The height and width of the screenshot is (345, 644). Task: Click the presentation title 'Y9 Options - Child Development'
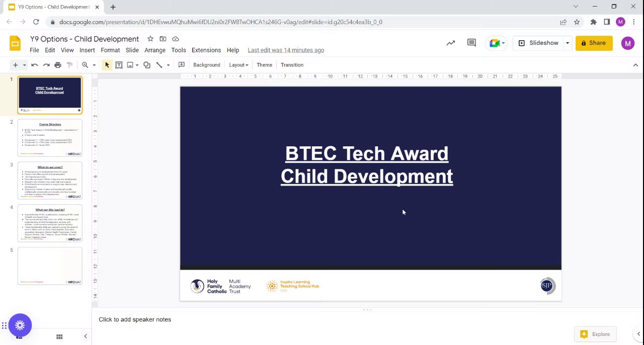pos(85,39)
